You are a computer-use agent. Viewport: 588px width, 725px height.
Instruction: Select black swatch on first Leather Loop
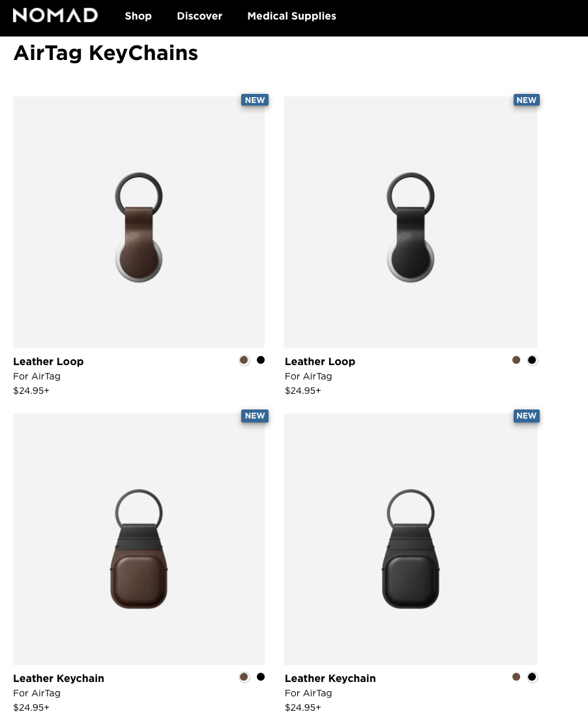point(261,360)
